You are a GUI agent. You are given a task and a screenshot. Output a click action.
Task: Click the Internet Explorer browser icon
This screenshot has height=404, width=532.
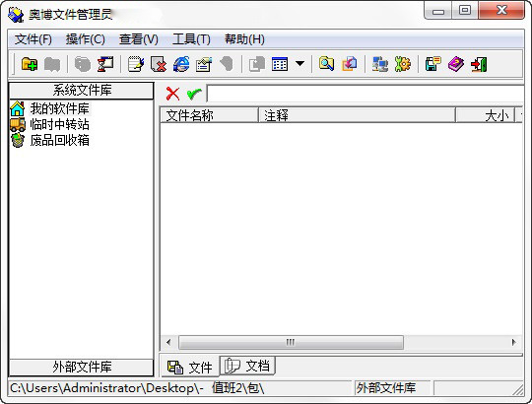coord(181,64)
